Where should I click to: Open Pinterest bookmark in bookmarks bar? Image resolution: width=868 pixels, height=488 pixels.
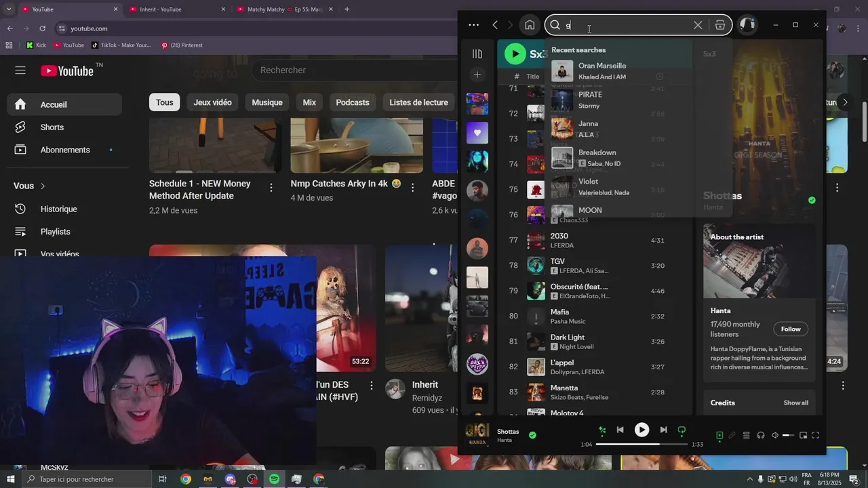tap(182, 45)
